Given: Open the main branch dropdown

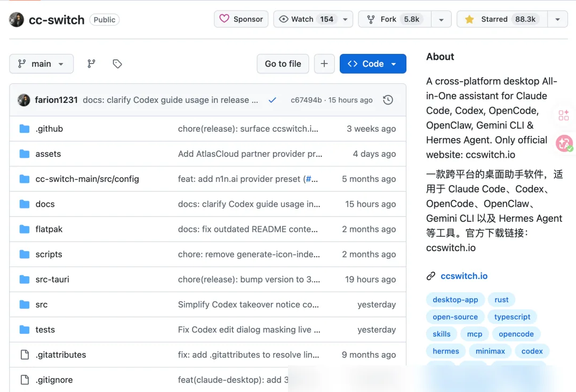Looking at the screenshot, I should point(41,64).
